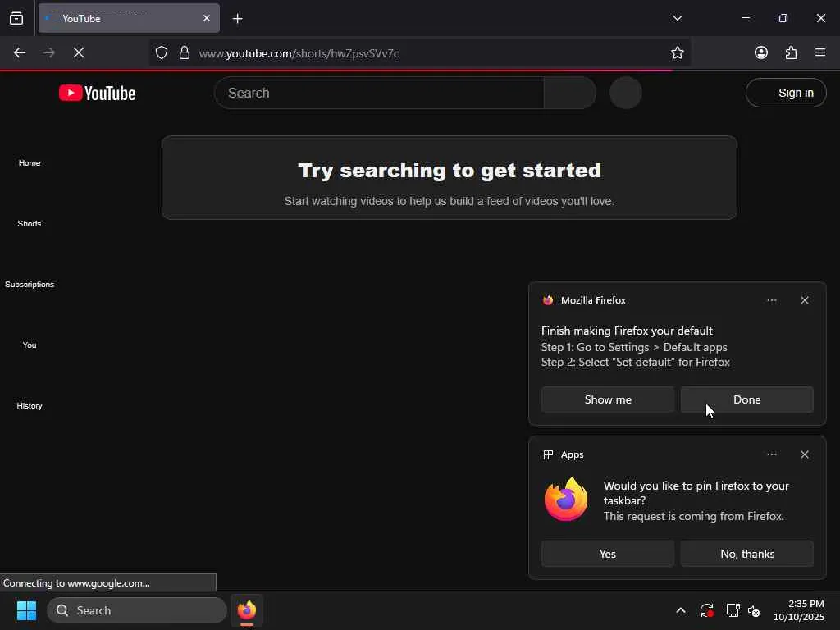Go to YouTube home via logo
840x630 pixels.
point(97,93)
